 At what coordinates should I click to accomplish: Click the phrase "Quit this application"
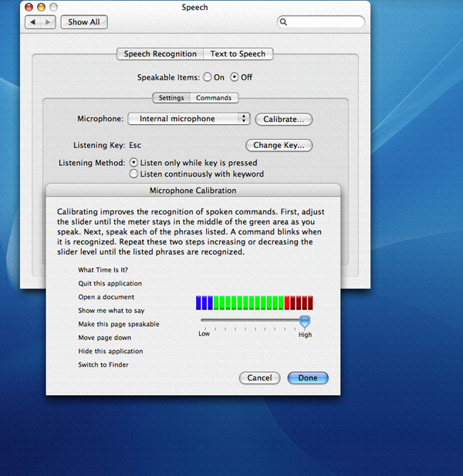110,284
